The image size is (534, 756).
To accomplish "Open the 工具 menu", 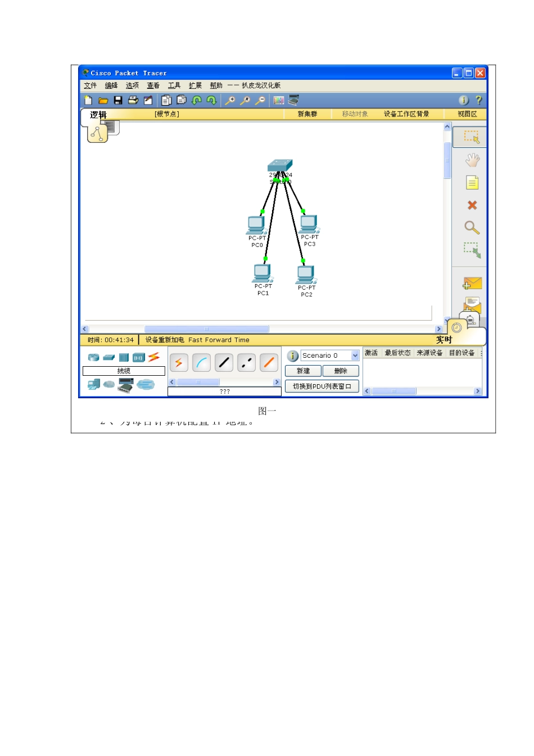I will (174, 85).
